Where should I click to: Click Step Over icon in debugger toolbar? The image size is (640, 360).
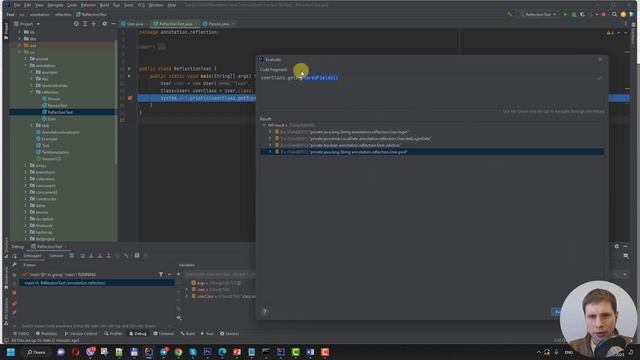(82, 256)
